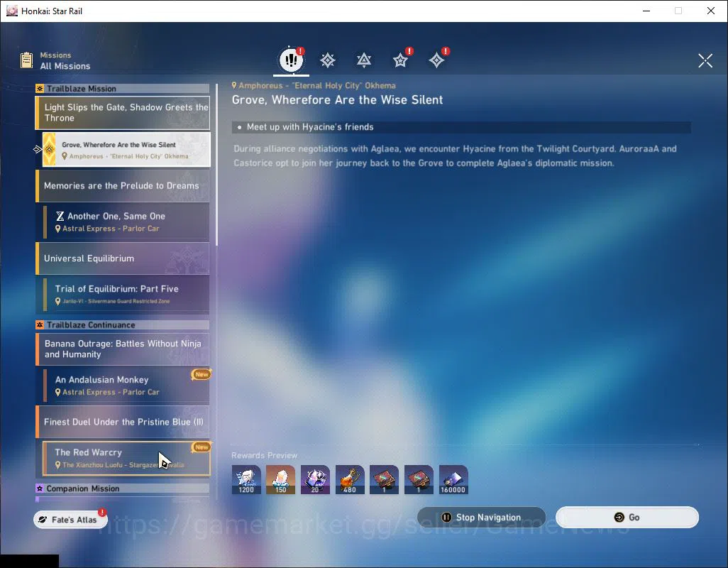Open the Companion Mission filter tab

[x=400, y=60]
